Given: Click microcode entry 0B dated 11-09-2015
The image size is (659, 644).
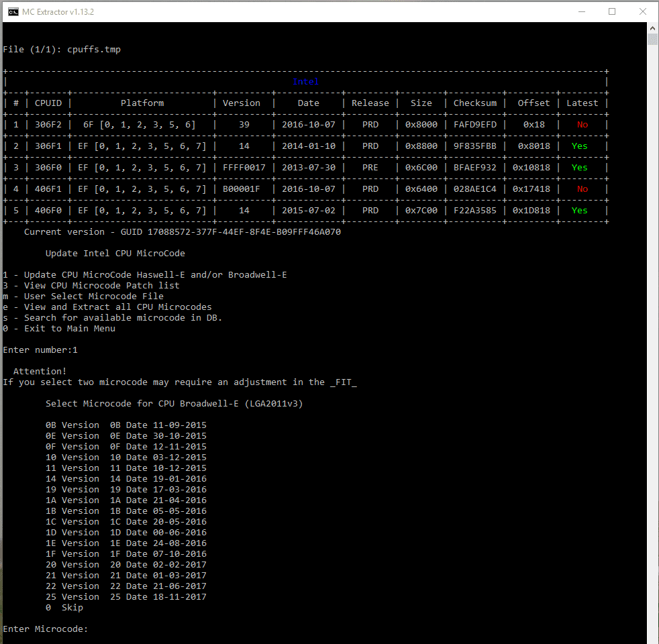Looking at the screenshot, I should click(126, 425).
